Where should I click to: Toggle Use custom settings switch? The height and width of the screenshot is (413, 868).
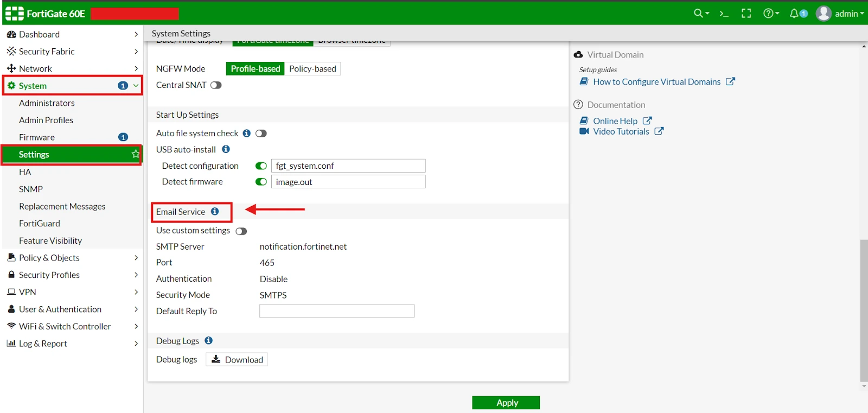[x=241, y=231]
